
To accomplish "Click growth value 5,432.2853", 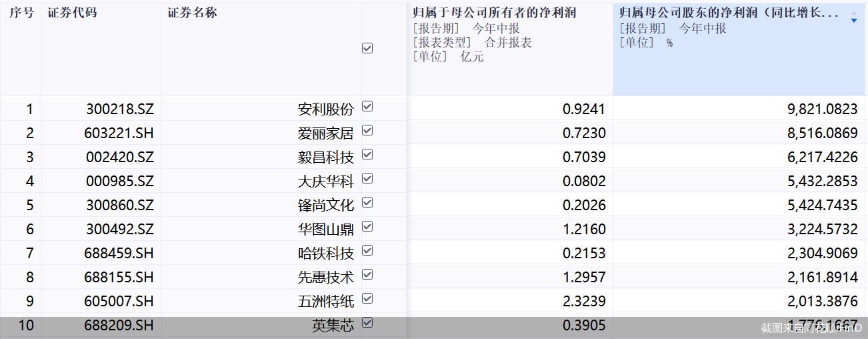I will point(823,182).
